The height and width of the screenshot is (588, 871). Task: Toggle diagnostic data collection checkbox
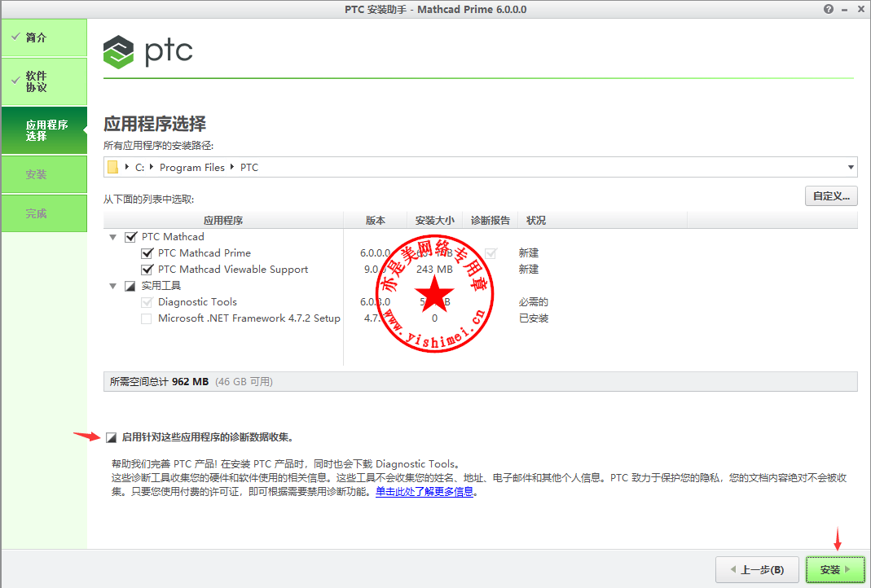tap(111, 437)
